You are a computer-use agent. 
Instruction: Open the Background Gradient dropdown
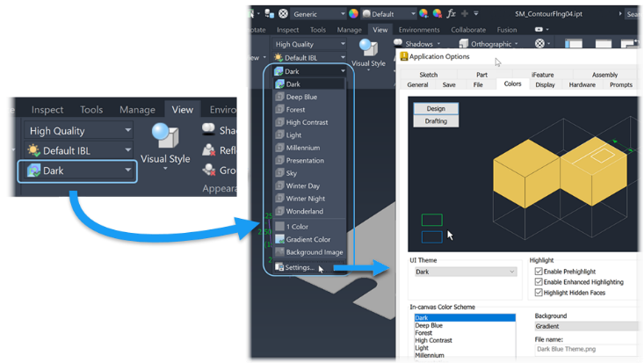click(587, 326)
